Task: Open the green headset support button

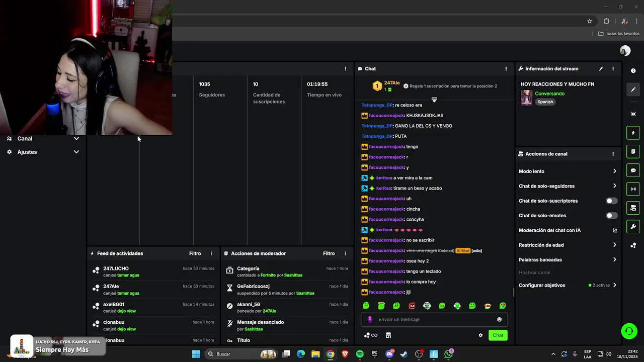Action: click(628, 331)
